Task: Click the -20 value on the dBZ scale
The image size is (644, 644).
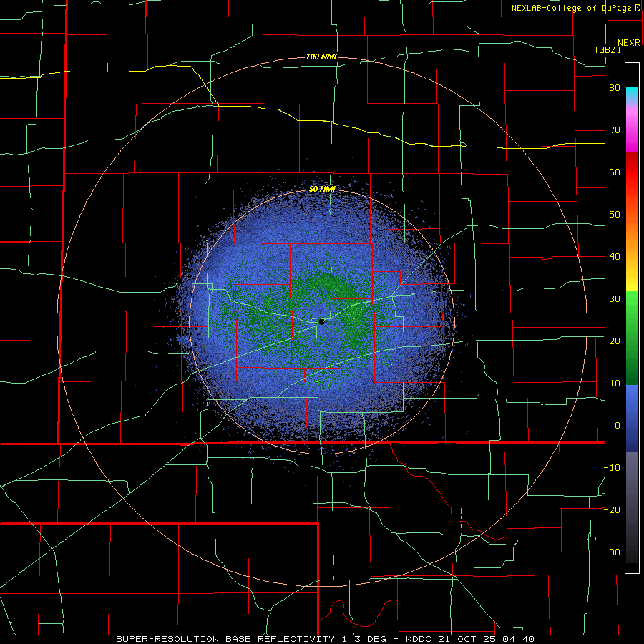Action: pos(612,510)
